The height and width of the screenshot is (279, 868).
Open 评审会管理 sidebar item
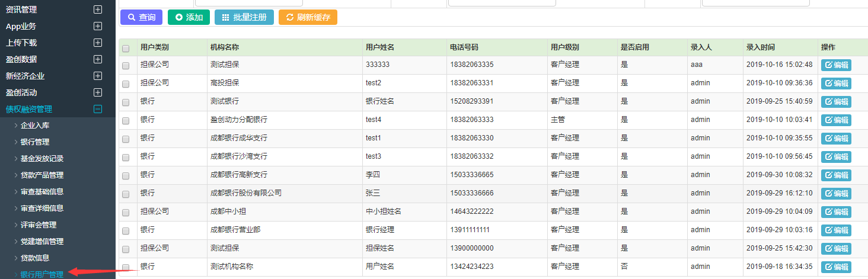[39, 225]
